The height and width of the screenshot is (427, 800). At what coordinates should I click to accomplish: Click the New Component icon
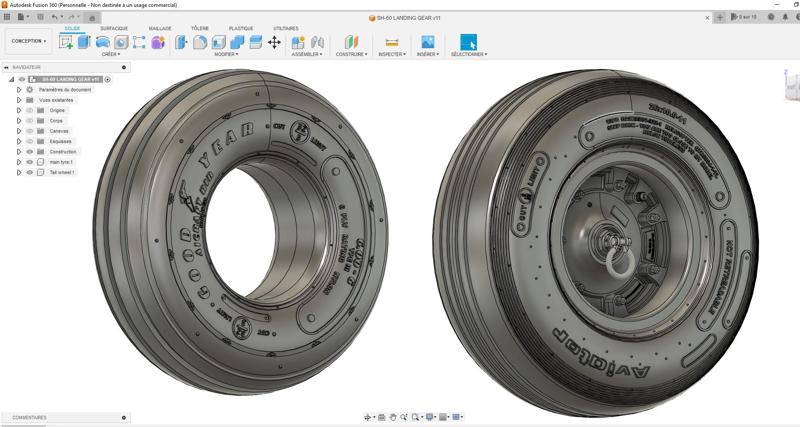pos(298,42)
